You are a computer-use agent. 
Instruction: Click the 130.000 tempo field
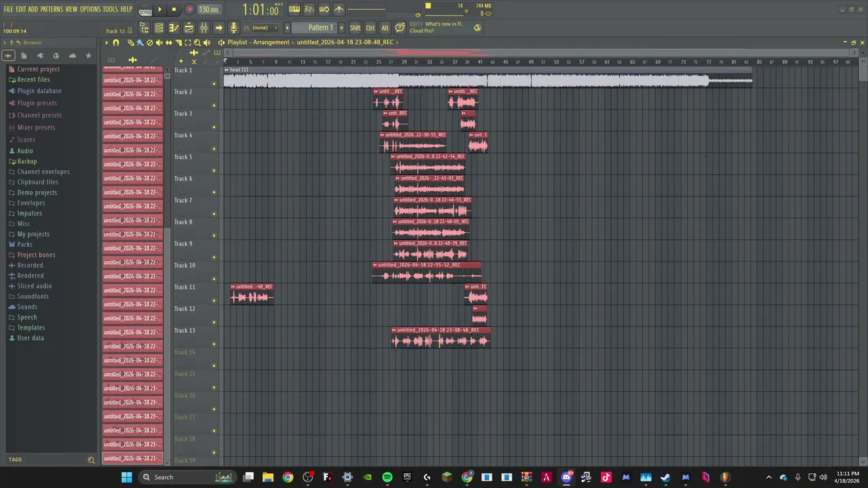point(209,9)
